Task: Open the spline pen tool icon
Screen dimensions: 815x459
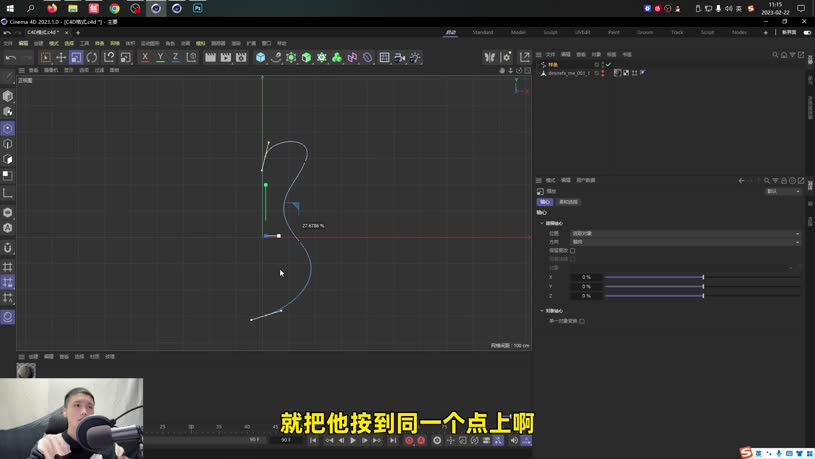Action: pos(276,58)
